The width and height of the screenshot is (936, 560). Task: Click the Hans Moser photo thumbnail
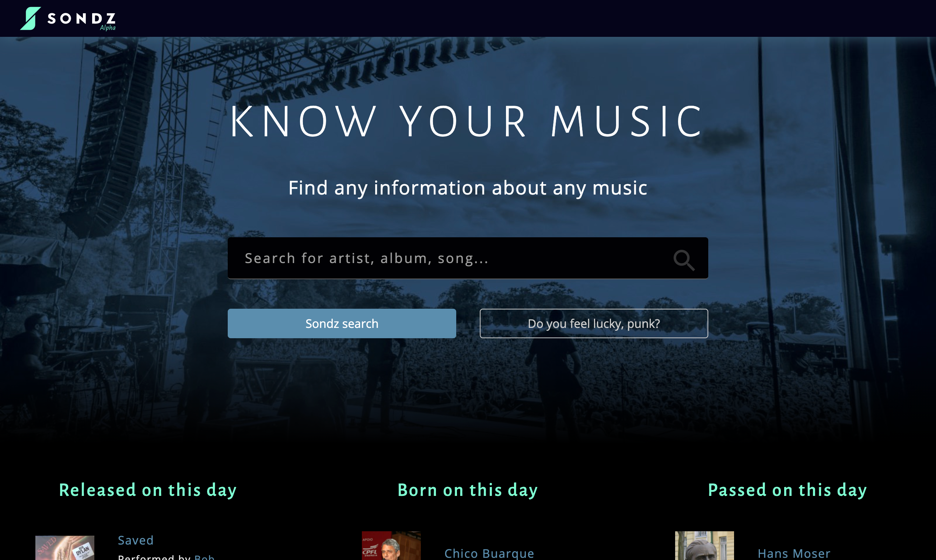tap(704, 546)
